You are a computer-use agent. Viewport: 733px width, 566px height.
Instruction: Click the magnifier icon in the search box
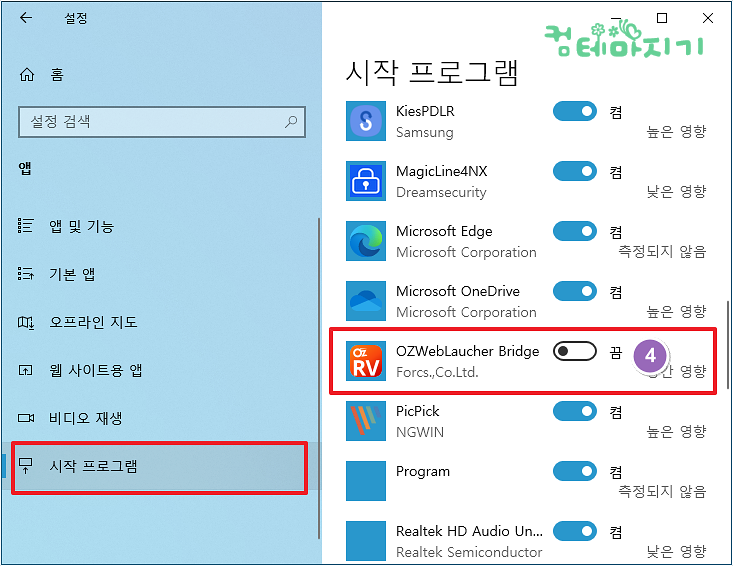click(291, 122)
